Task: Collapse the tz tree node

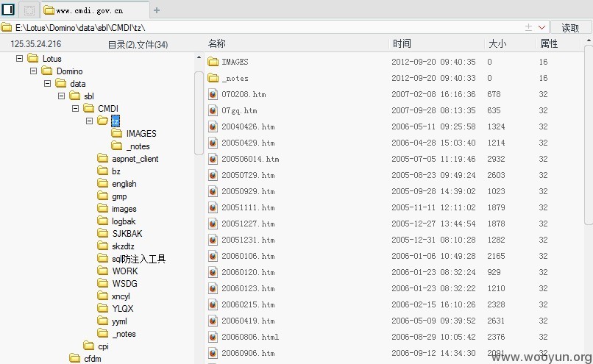Action: (x=89, y=121)
